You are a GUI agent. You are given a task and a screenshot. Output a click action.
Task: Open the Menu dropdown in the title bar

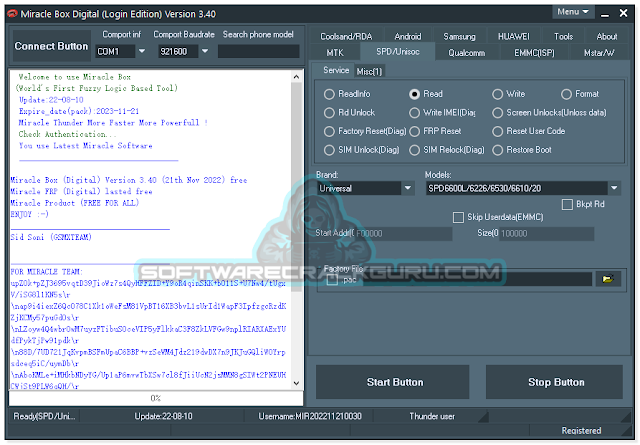(573, 12)
